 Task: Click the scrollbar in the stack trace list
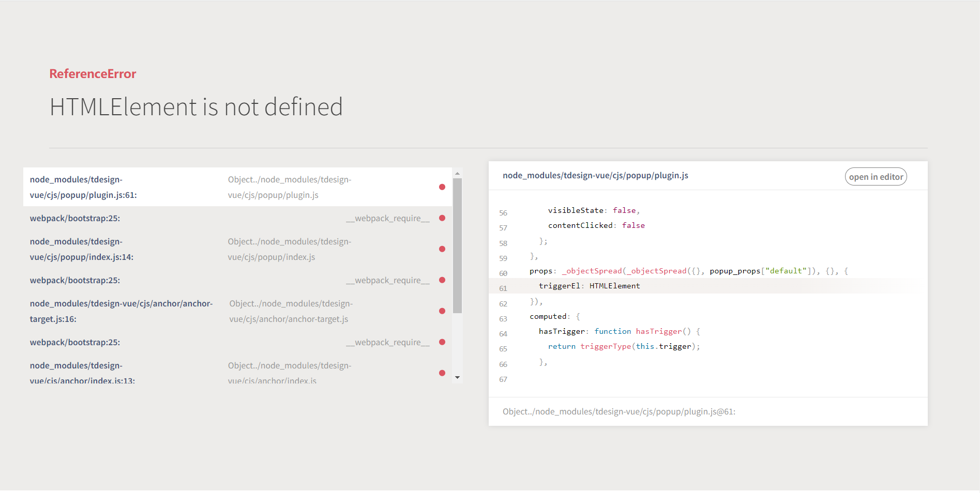point(458,243)
